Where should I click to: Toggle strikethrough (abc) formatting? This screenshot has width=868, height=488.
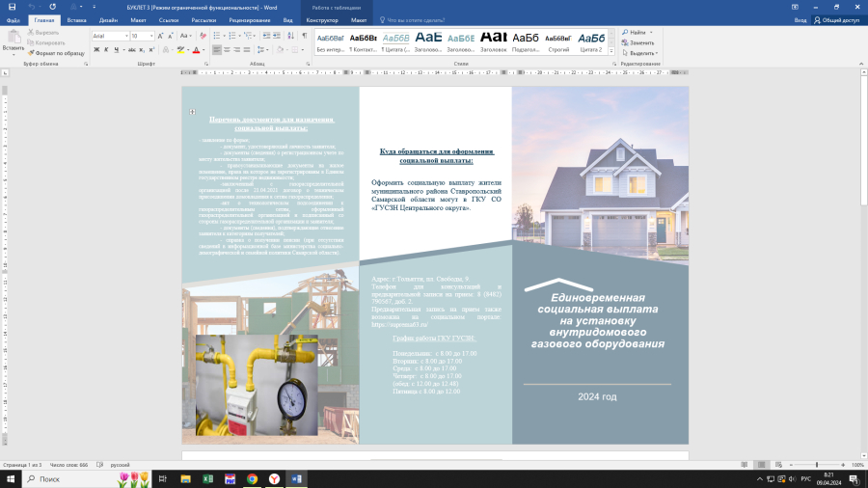pos(132,50)
